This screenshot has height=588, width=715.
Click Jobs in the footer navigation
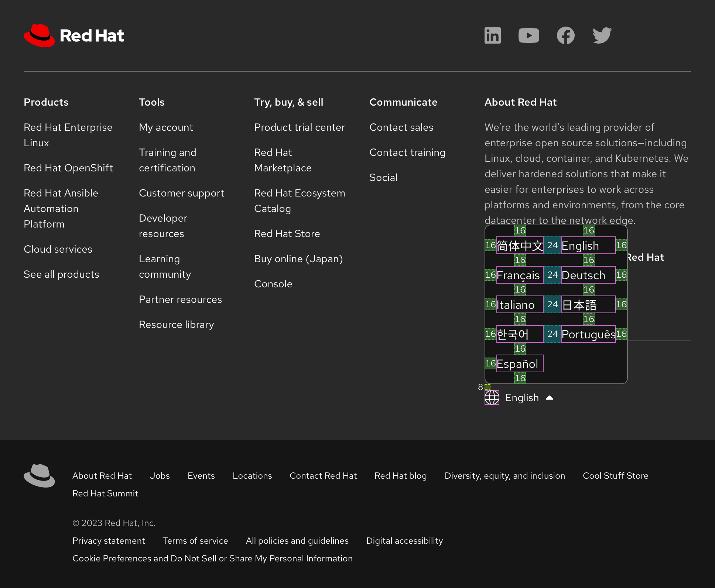point(160,476)
